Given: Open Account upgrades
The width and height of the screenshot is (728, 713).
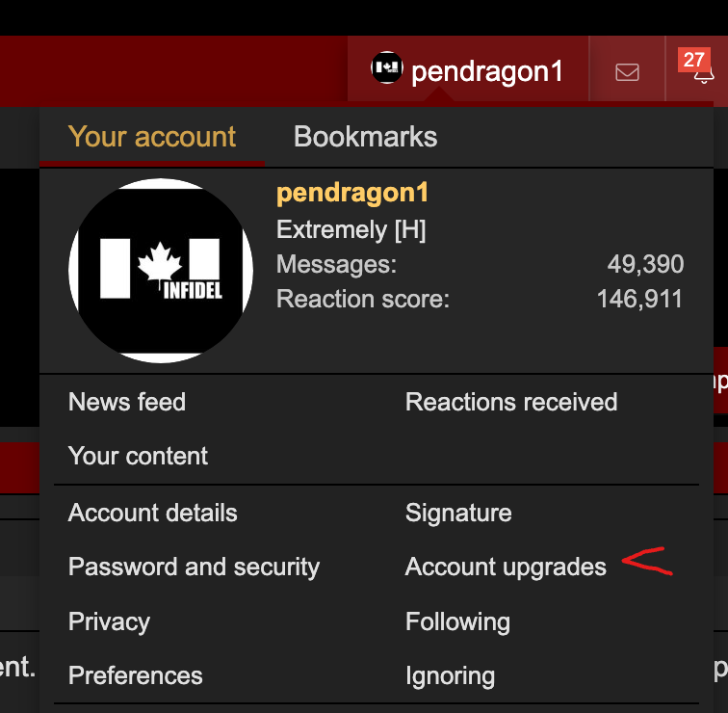Looking at the screenshot, I should point(506,567).
